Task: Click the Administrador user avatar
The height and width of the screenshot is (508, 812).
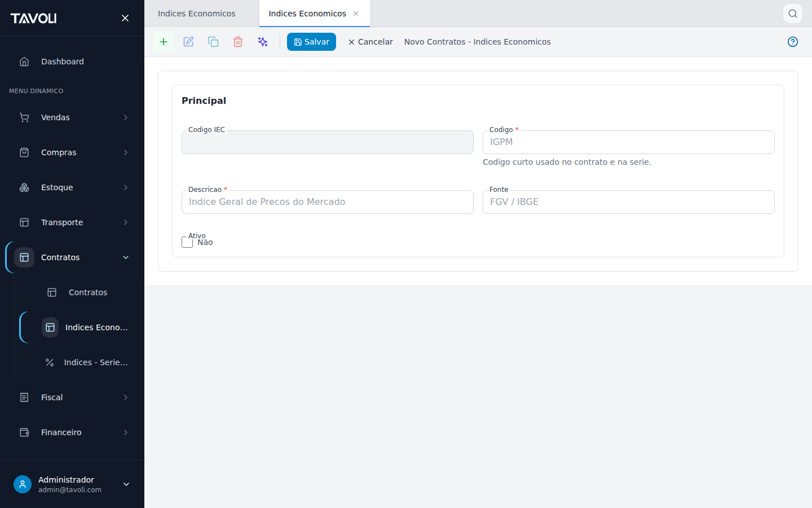Action: 23,484
